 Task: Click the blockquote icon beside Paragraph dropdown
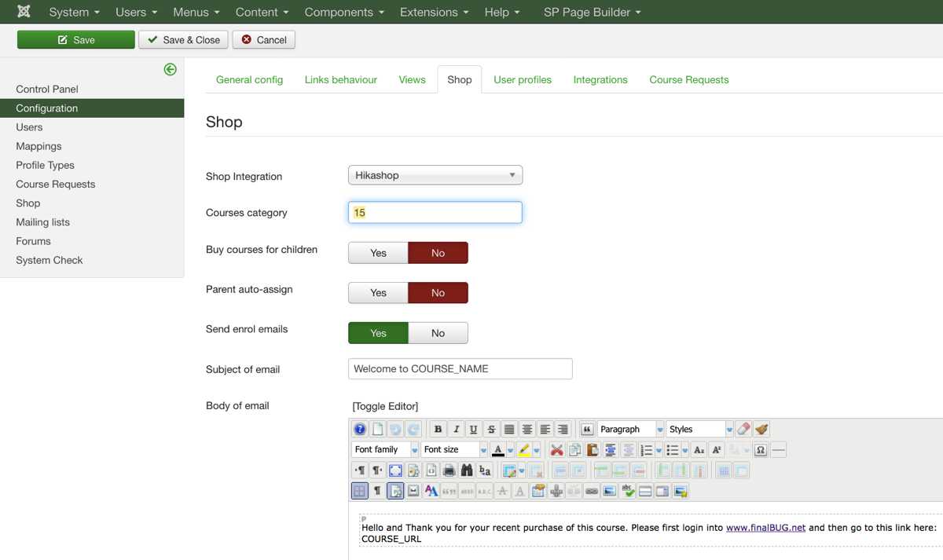coord(586,430)
